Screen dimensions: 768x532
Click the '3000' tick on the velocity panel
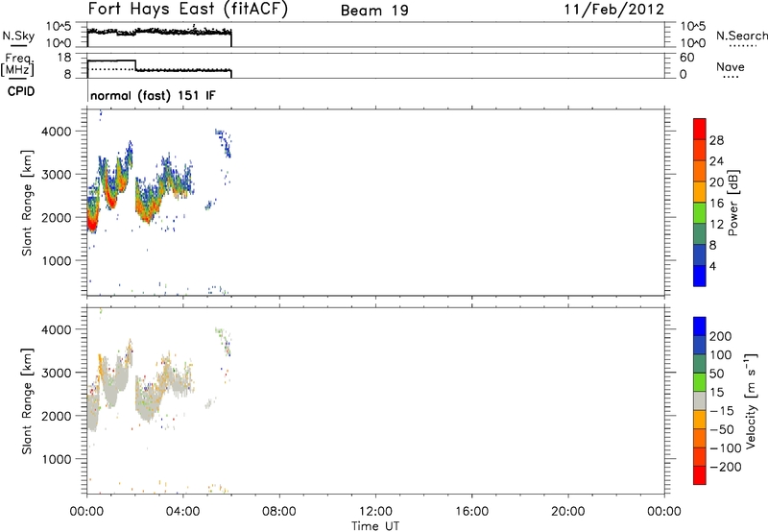[57, 373]
